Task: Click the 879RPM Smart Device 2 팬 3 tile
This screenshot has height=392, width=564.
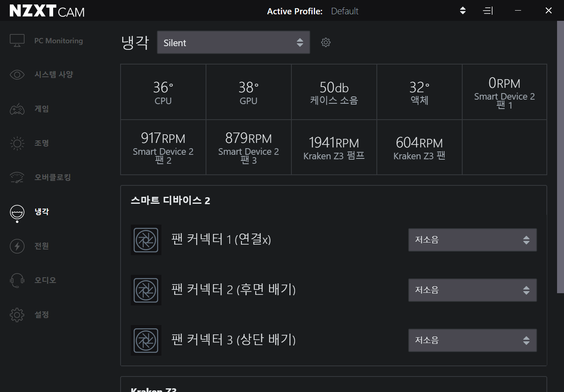Action: click(x=248, y=147)
